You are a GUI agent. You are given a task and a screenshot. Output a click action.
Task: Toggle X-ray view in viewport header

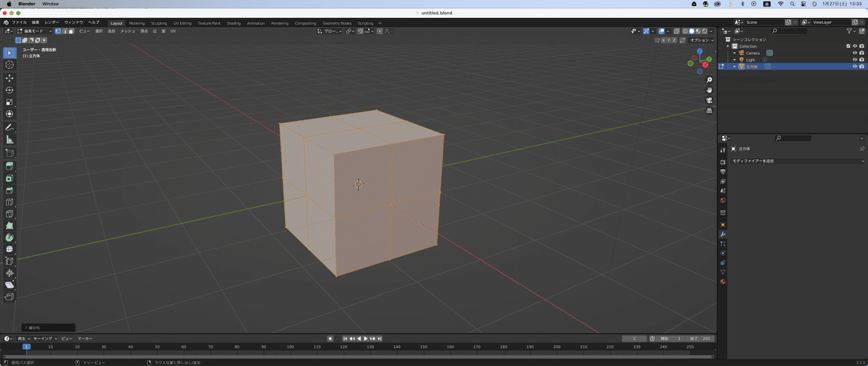[x=676, y=31]
